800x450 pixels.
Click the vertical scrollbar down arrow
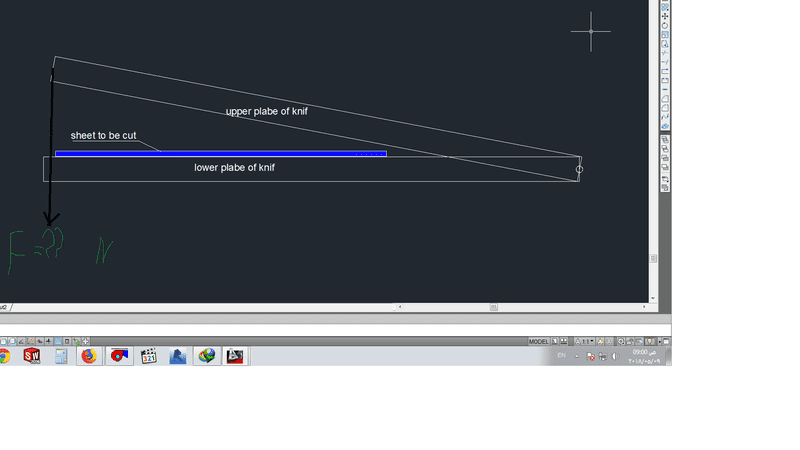click(653, 298)
